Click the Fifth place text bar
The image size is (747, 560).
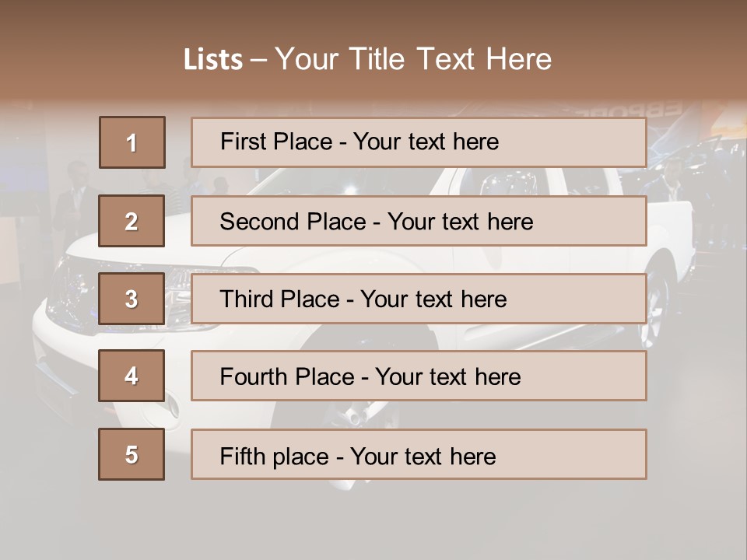[419, 454]
